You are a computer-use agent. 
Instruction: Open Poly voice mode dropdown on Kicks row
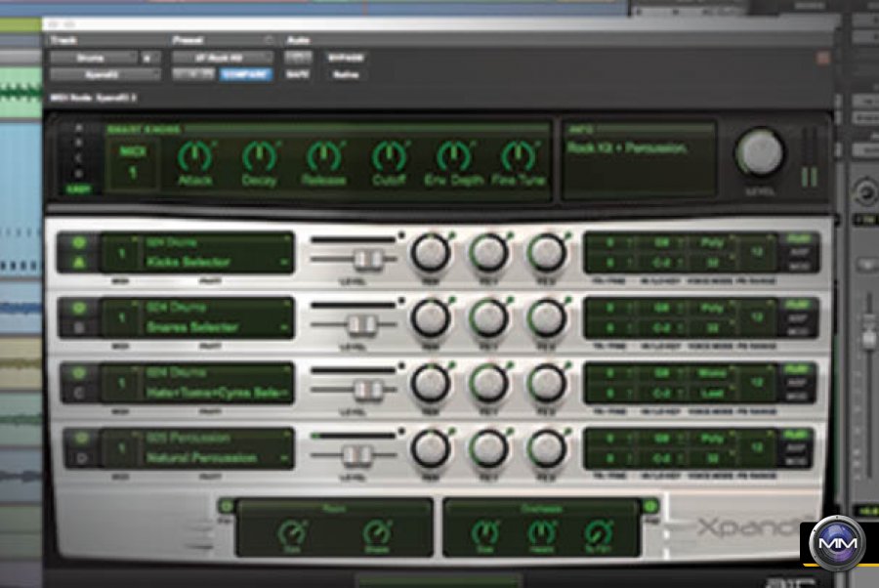[x=714, y=242]
